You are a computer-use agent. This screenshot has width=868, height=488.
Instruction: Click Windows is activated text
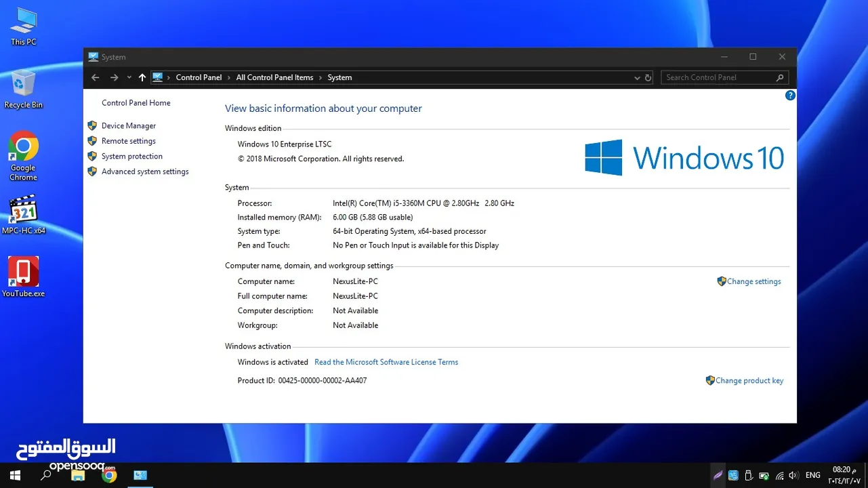[x=272, y=362]
